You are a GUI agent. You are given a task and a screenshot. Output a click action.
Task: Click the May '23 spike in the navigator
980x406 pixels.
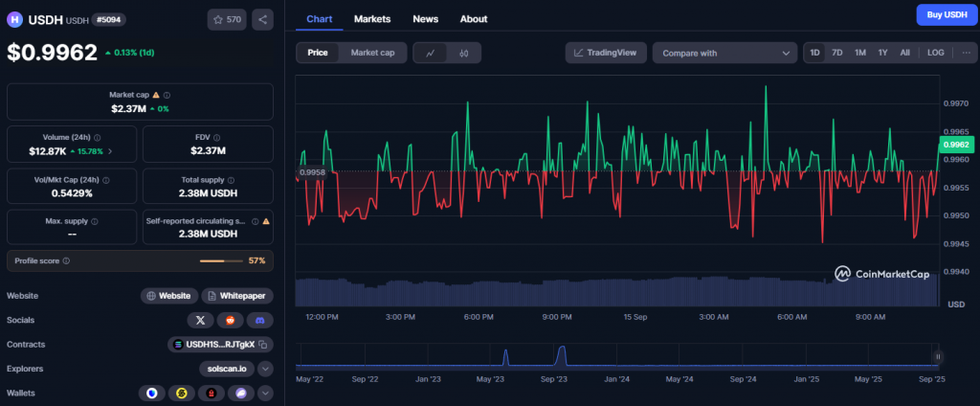pos(505,357)
